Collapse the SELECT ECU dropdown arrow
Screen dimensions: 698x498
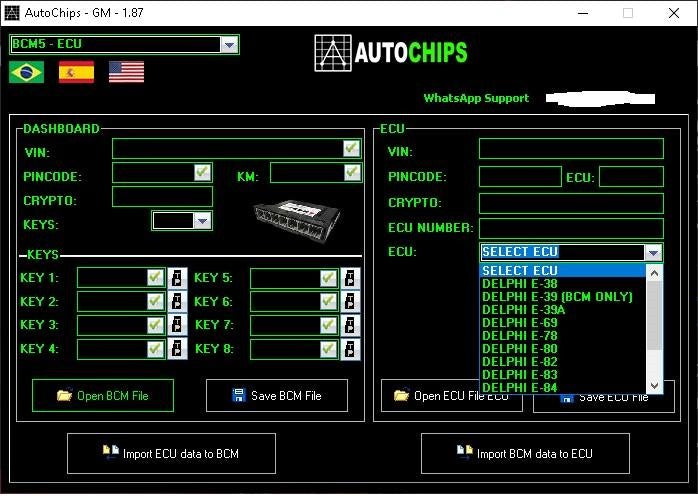coord(653,253)
